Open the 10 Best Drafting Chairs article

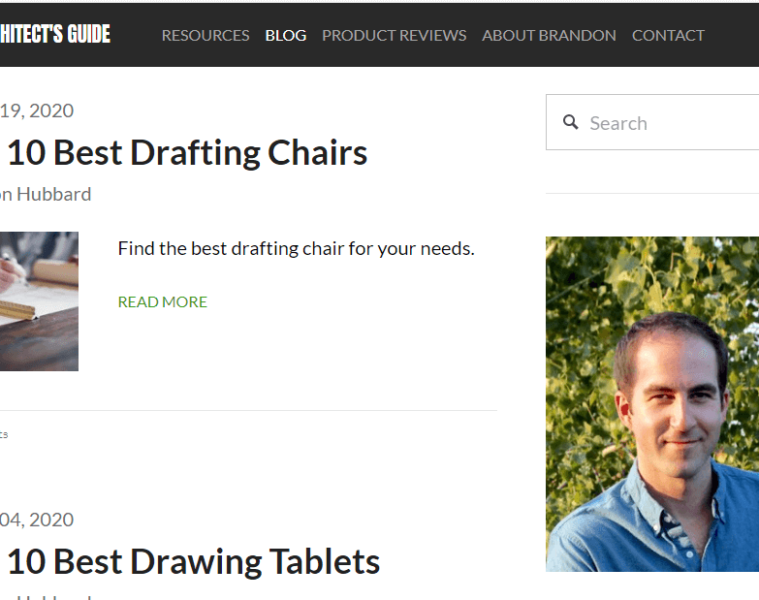pos(186,153)
